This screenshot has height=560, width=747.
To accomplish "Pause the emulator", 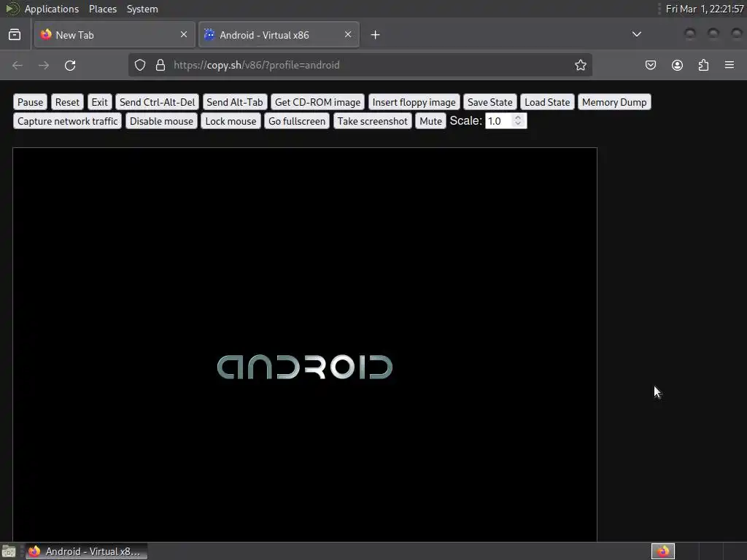I will pyautogui.click(x=30, y=102).
